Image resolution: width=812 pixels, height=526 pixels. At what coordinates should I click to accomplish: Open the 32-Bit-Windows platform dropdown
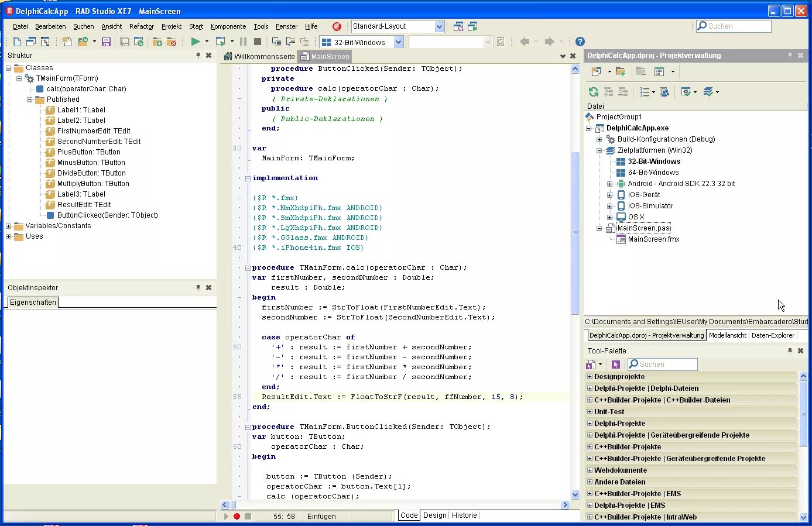[398, 42]
